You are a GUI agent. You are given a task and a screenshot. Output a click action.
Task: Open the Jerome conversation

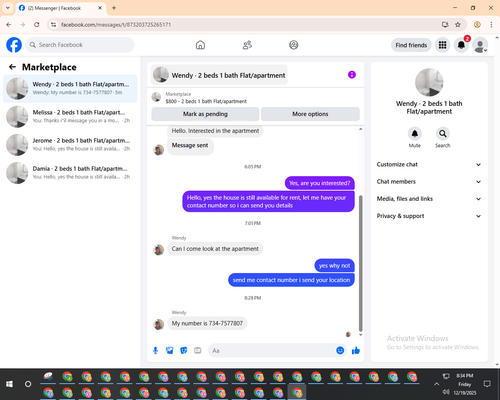pyautogui.click(x=70, y=145)
